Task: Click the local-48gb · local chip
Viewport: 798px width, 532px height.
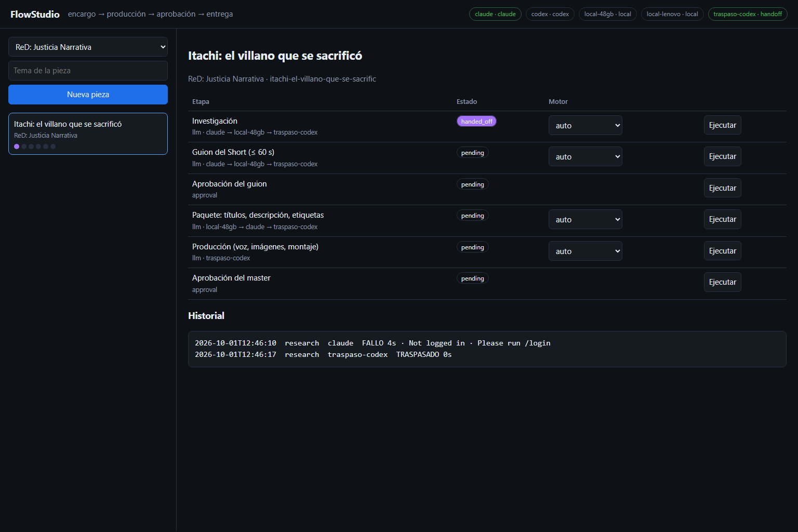Action: [x=607, y=14]
